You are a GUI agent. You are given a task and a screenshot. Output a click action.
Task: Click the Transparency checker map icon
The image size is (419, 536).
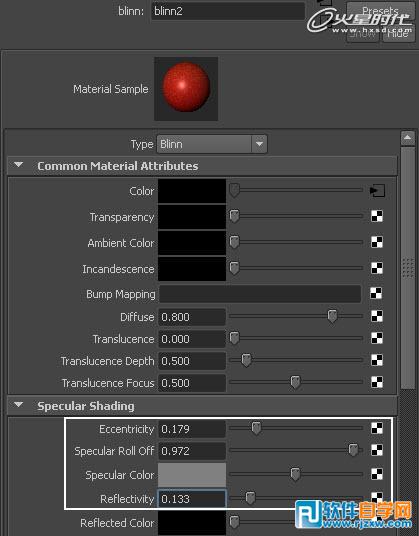pos(377,216)
